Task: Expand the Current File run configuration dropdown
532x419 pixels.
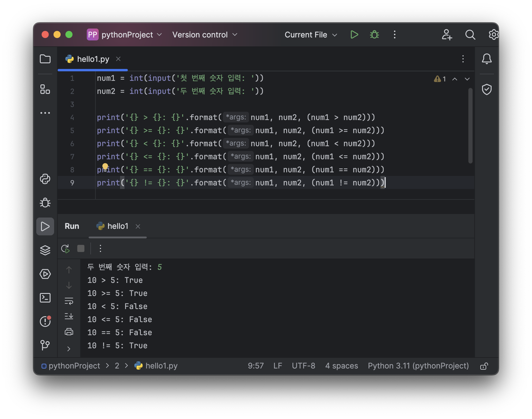Action: (311, 35)
